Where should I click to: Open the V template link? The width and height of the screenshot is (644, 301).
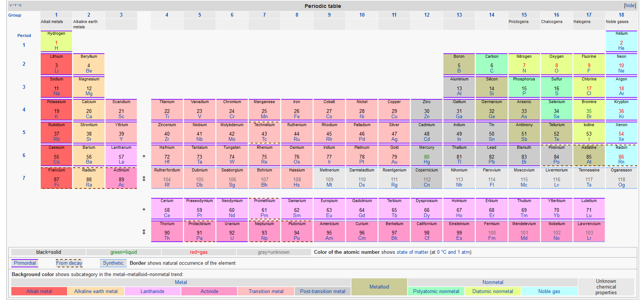pyautogui.click(x=11, y=5)
